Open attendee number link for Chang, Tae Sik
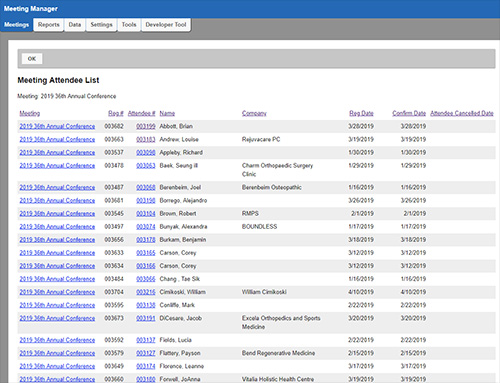The width and height of the screenshot is (500, 383). tap(146, 279)
